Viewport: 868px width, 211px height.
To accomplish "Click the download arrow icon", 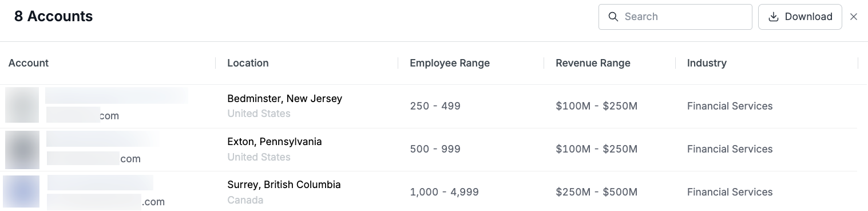I will [x=773, y=17].
